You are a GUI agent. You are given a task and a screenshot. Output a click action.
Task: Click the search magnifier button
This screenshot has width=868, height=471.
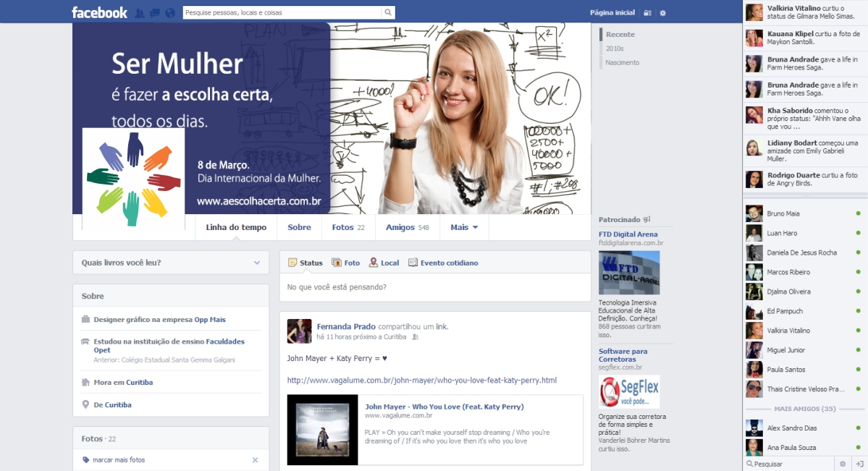point(388,12)
